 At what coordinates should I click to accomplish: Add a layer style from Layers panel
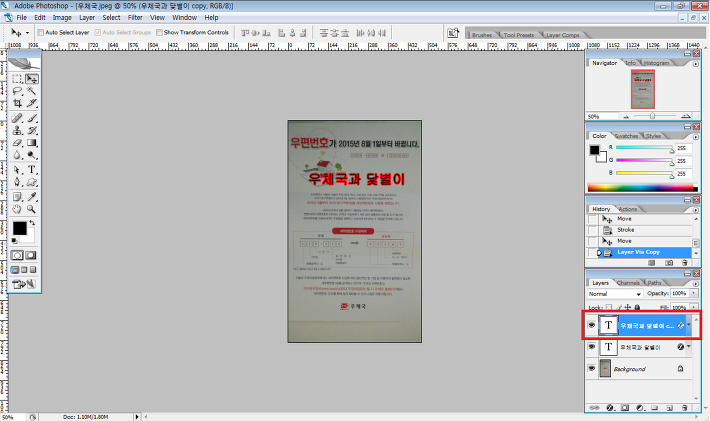click(x=609, y=408)
